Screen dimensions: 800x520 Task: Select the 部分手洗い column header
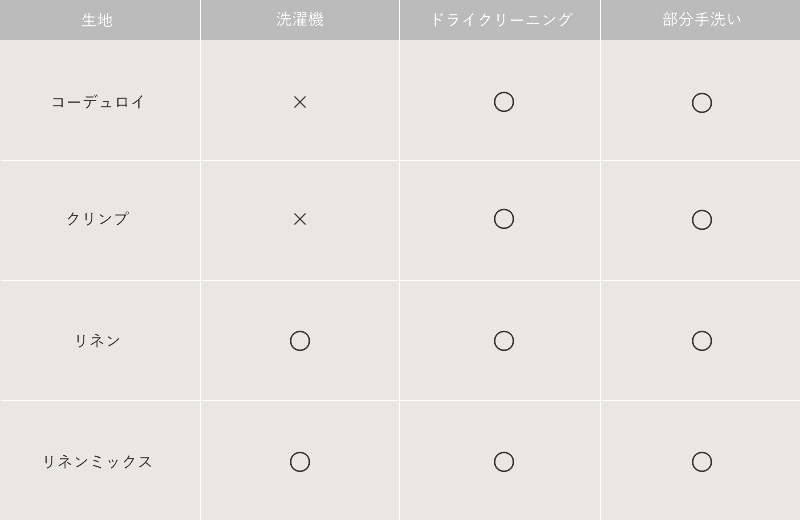click(x=702, y=19)
